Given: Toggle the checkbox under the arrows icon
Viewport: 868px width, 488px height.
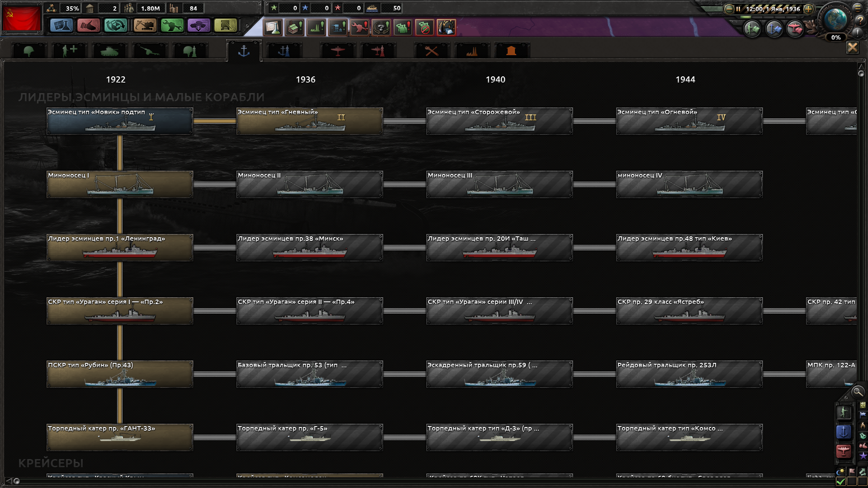Looking at the screenshot, I should click(863, 482).
